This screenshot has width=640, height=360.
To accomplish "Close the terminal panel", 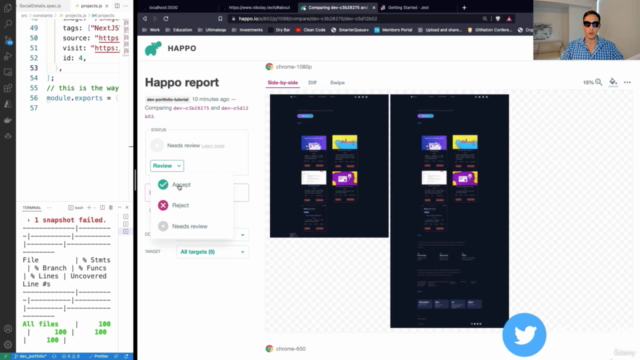I will pyautogui.click(x=127, y=208).
